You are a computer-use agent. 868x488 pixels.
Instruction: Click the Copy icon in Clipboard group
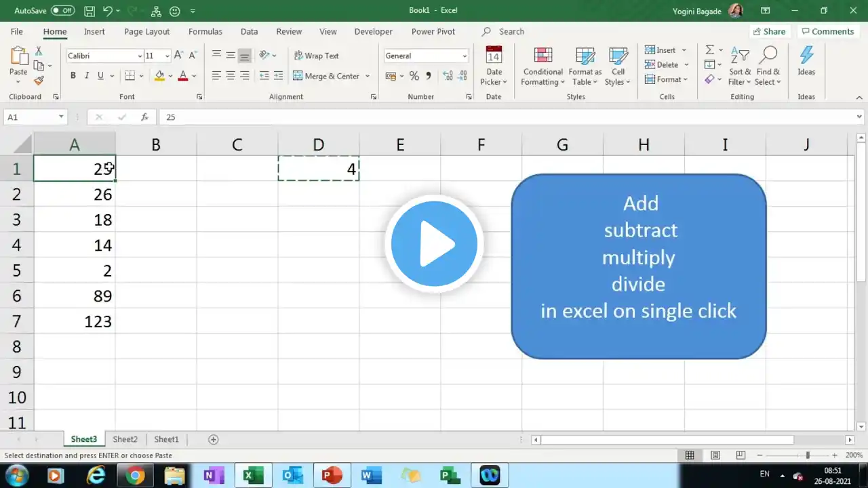(39, 66)
